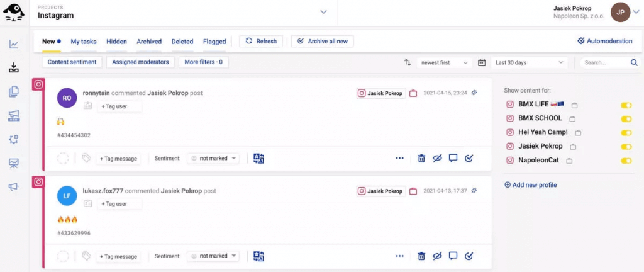The width and height of the screenshot is (644, 272).
Task: Click the calendar icon next to Last 30 days
Action: 482,62
